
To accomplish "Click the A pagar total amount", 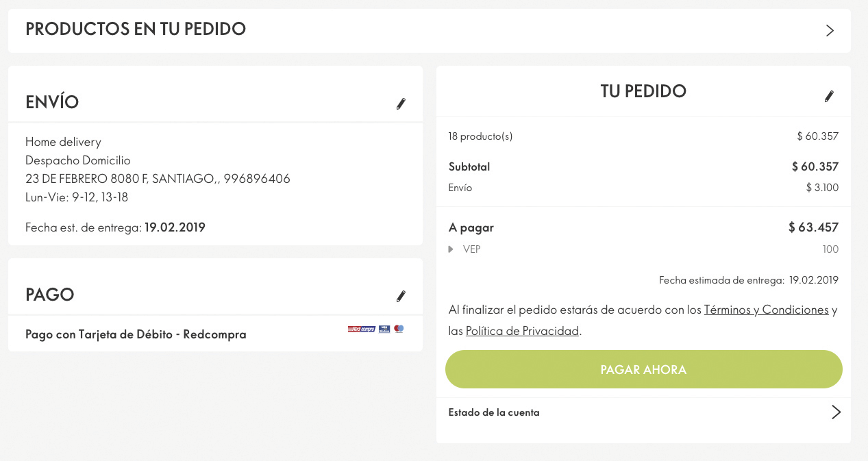I will pyautogui.click(x=813, y=227).
